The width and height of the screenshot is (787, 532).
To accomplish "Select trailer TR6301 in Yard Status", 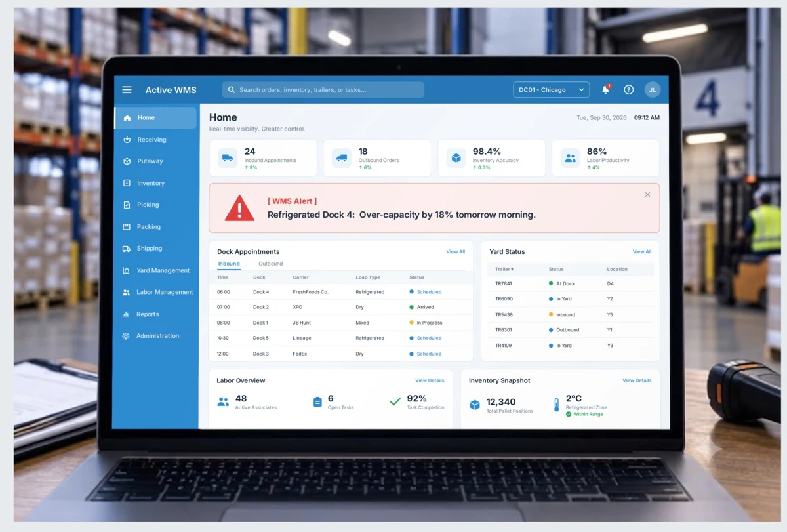I will (x=504, y=330).
